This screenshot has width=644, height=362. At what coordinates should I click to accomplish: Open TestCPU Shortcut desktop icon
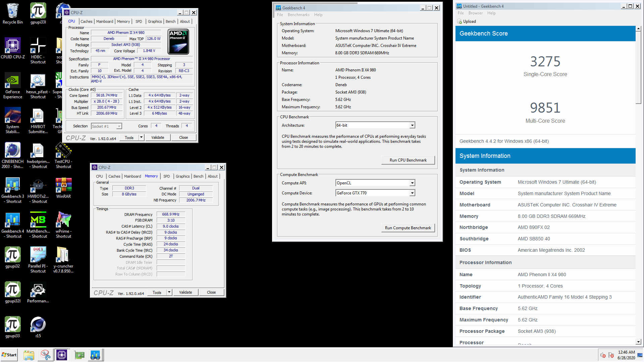63,156
